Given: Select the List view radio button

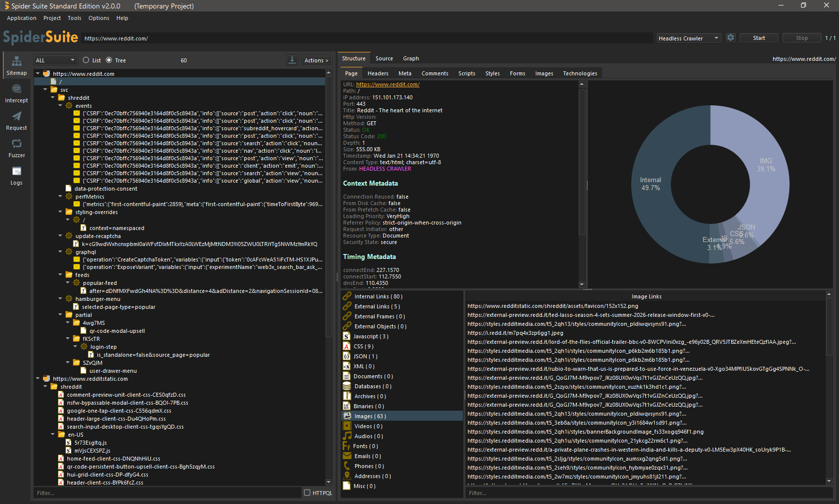Looking at the screenshot, I should click(x=86, y=60).
